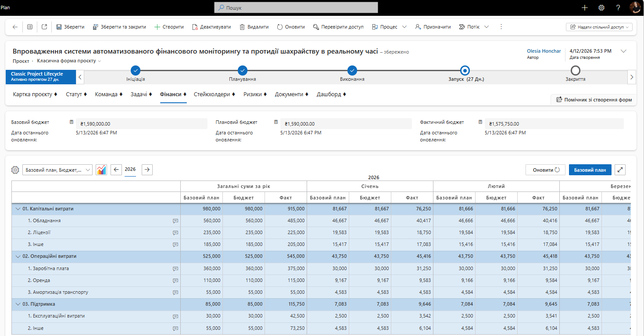This screenshot has height=336, width=644.
Task: Open comment icon for Обладнання row
Action: (175, 221)
